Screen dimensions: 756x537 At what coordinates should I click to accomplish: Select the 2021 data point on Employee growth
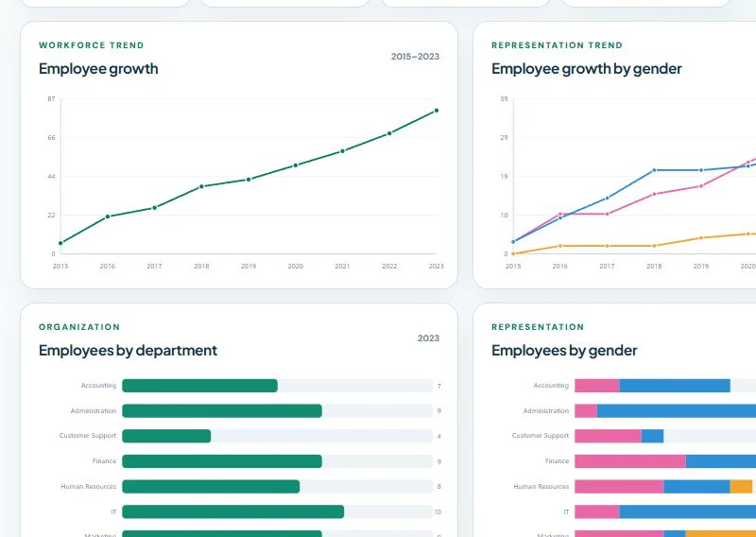343,151
